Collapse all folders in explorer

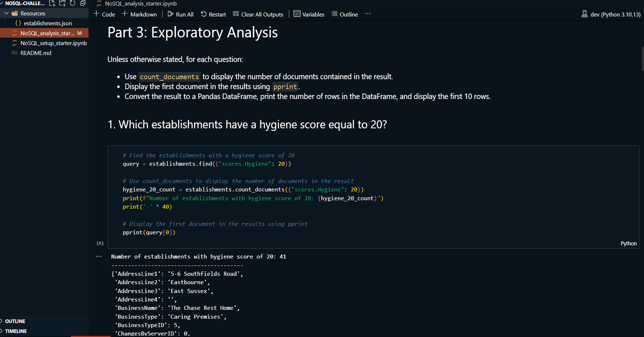[83, 3]
